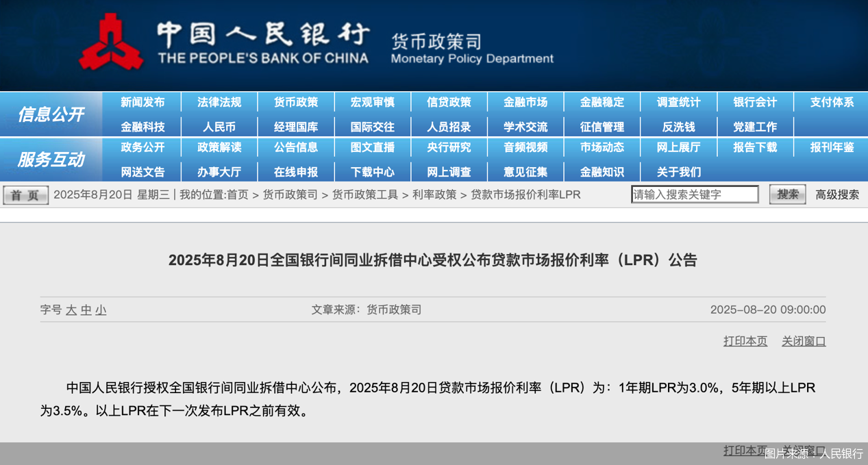Open the 金融科技 navigation item
This screenshot has width=868, height=465.
coord(142,127)
